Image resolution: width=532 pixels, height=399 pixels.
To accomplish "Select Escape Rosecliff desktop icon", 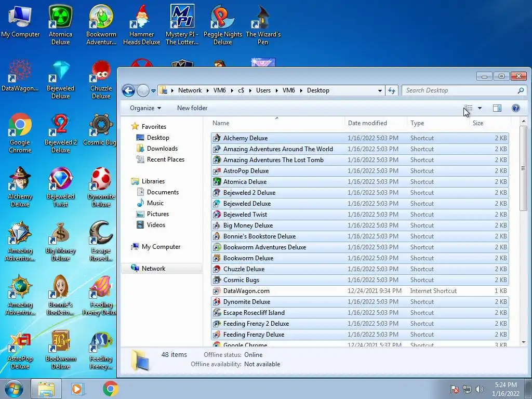I will (101, 241).
